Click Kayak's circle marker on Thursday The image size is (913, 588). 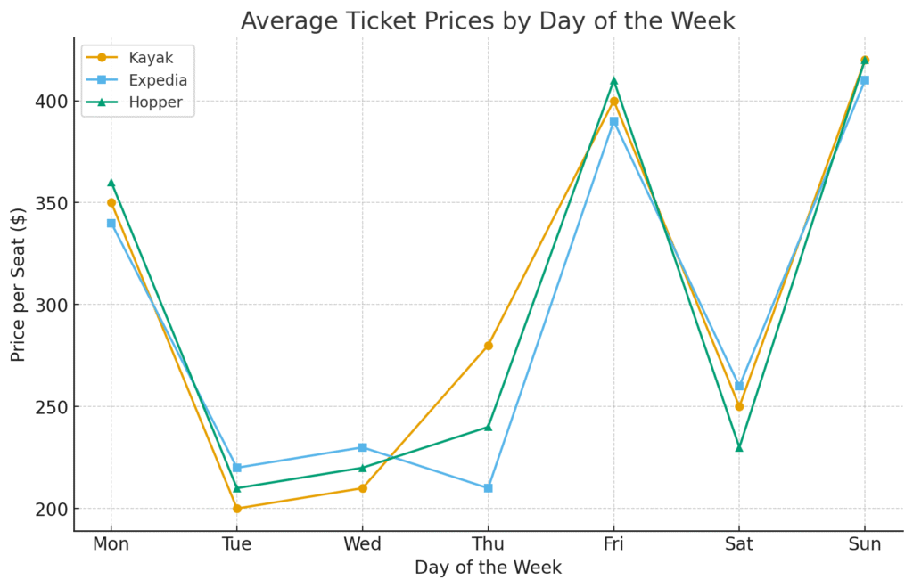click(x=488, y=346)
